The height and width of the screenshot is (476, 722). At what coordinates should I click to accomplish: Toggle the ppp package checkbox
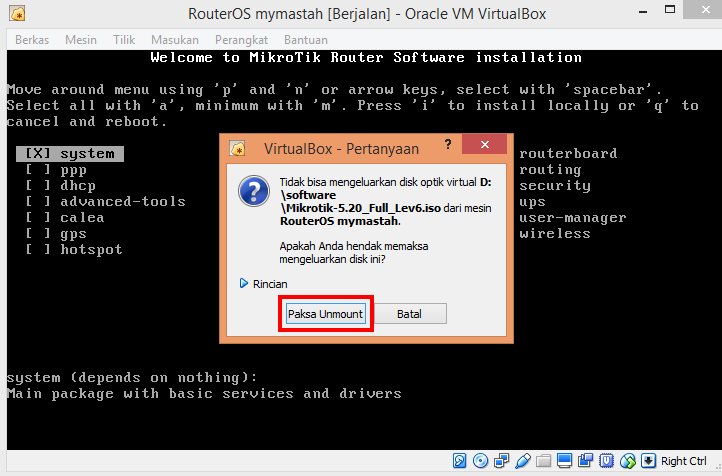38,169
